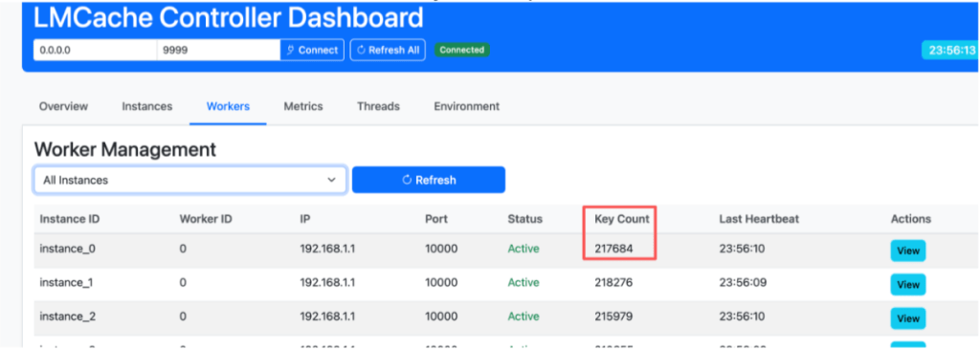Select the instance_1 cell
Screen dimensions: 980x350
66,282
